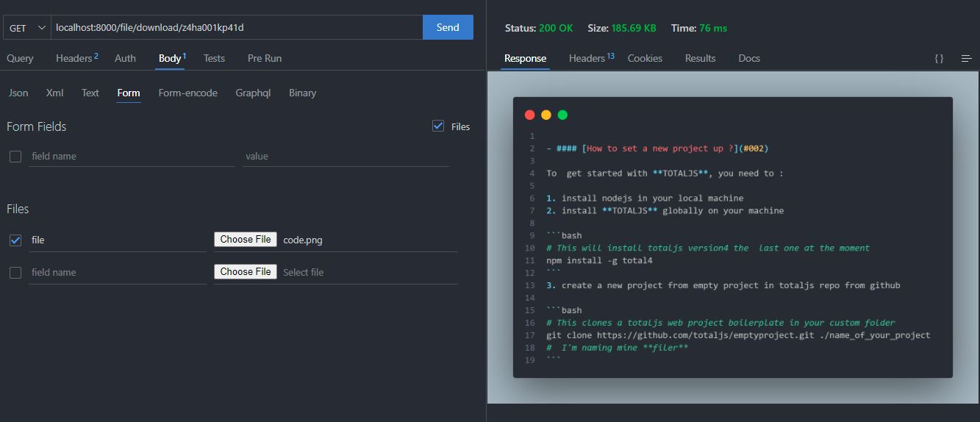Click the 'file' field name input
980x422 pixels.
point(118,240)
